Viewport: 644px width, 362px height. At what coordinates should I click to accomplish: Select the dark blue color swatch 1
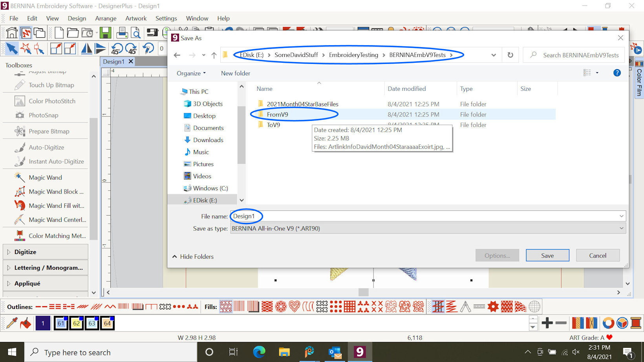tap(43, 323)
